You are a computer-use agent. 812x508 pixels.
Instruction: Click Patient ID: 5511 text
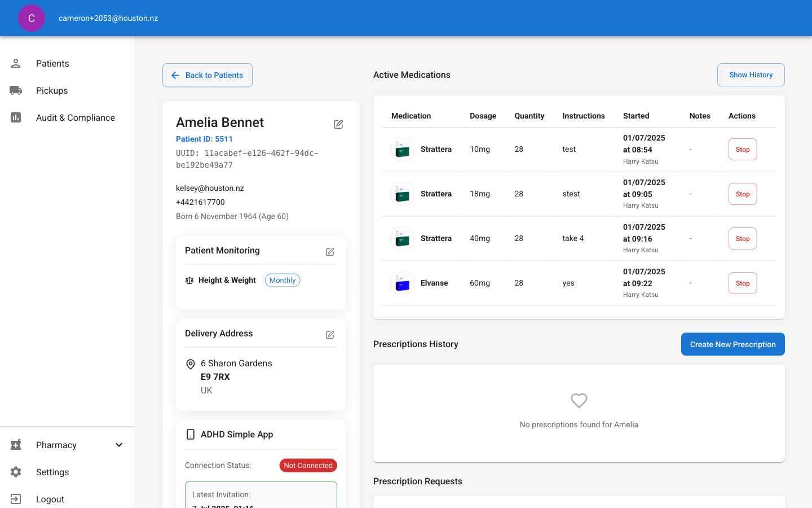point(204,139)
